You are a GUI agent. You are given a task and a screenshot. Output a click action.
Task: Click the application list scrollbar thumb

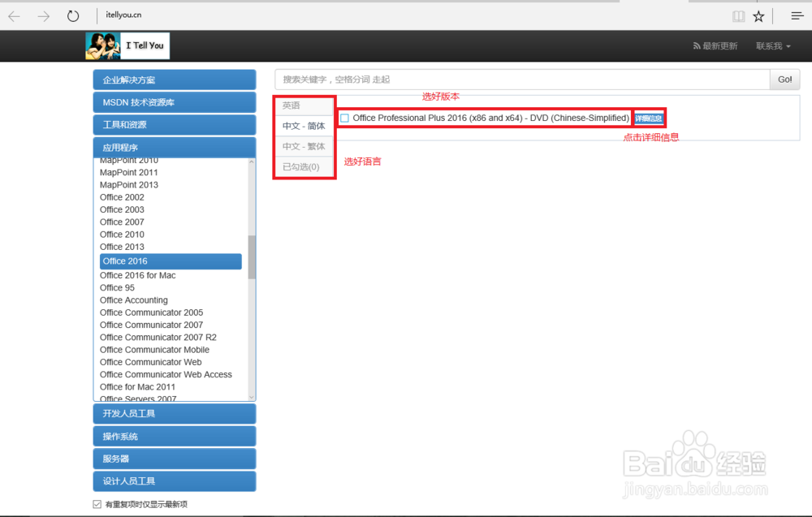pyautogui.click(x=252, y=257)
